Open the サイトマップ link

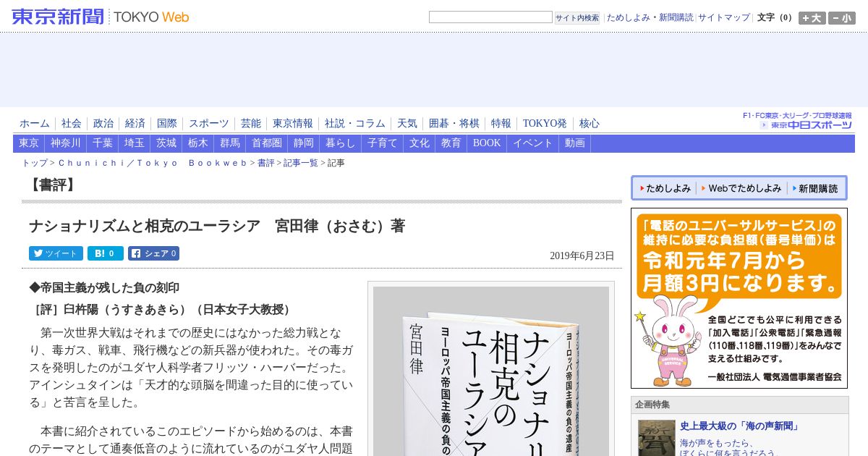tap(724, 17)
